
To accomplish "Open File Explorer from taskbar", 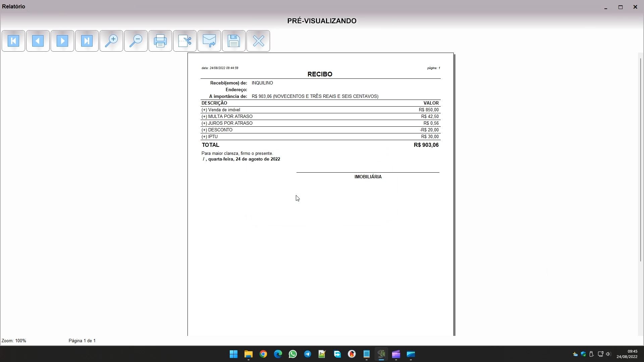I will (249, 354).
